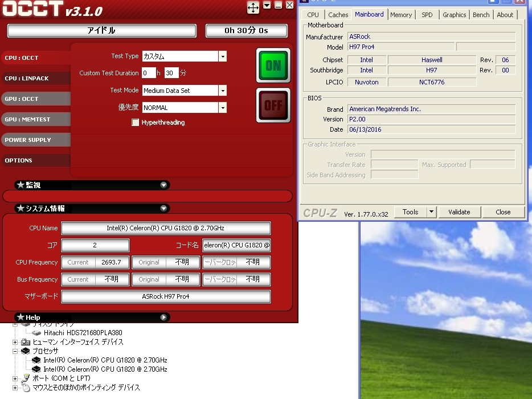Click the 0h 30分 0s timer display
This screenshot has height=399, width=532.
click(x=246, y=31)
